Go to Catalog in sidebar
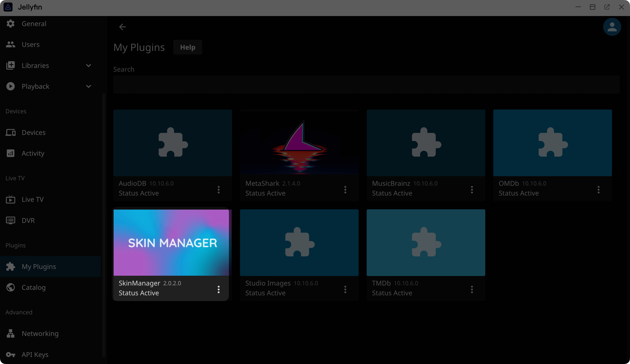This screenshot has height=364, width=630. point(34,287)
